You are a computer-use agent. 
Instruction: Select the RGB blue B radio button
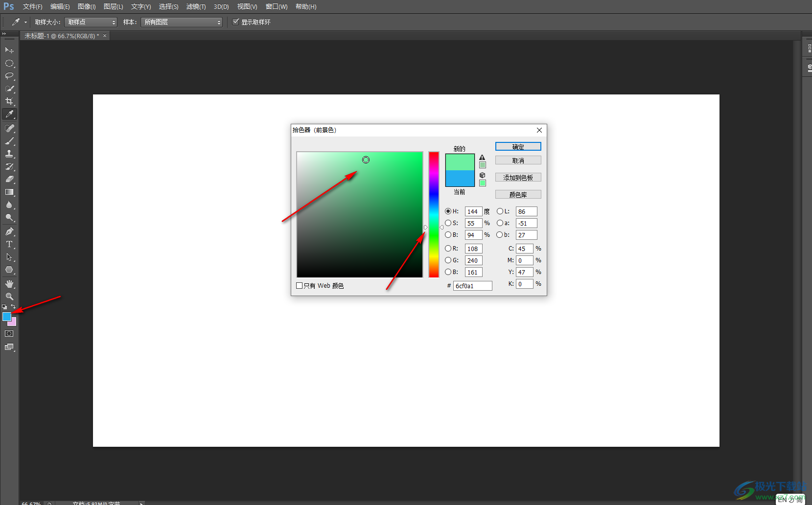click(448, 272)
